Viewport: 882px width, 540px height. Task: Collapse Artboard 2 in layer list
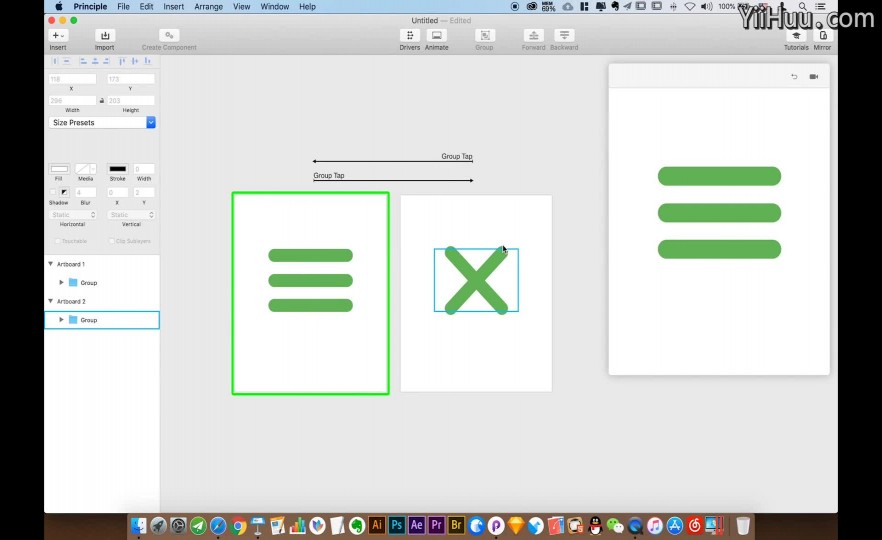coord(51,302)
